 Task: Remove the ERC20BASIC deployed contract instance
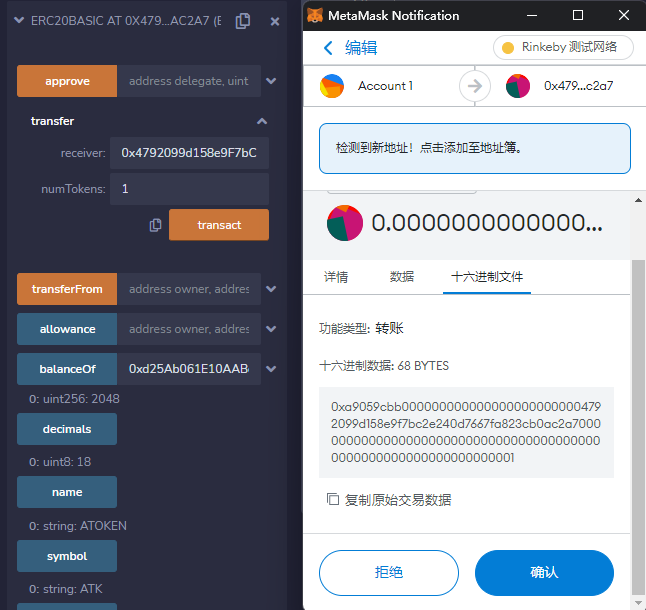(275, 21)
